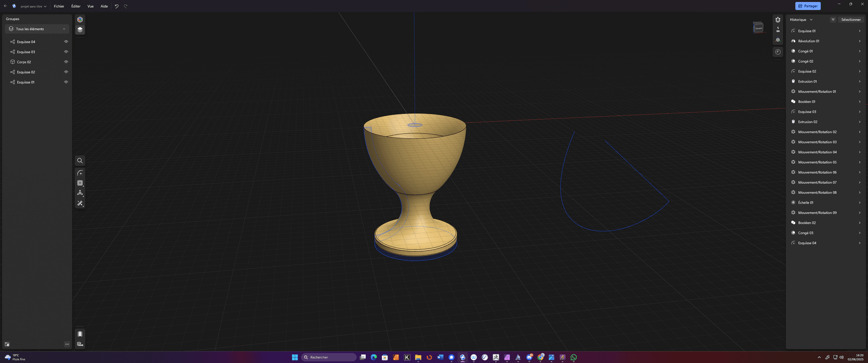
Task: Expand the Mouvement/Rotation 05 history step
Action: (x=859, y=162)
